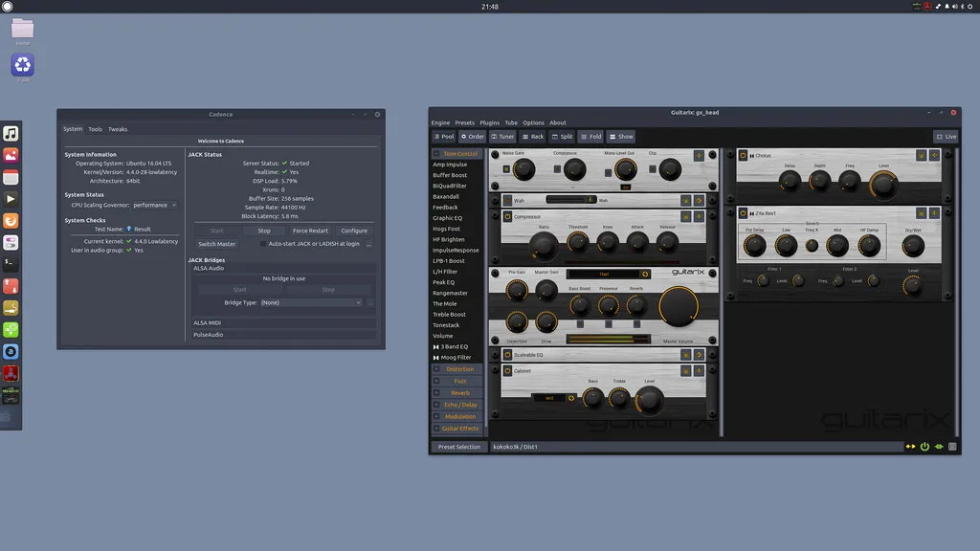Click the Compressor unit power icon

coord(507,217)
